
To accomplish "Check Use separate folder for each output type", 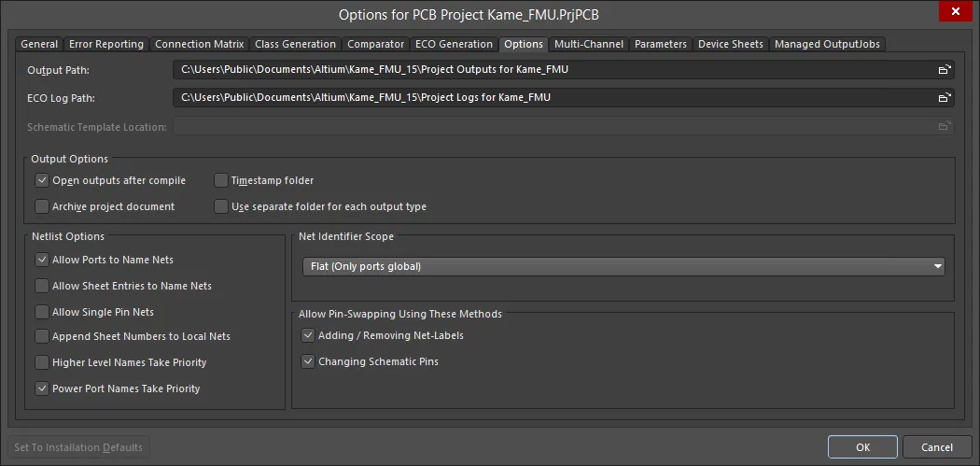I will click(220, 206).
